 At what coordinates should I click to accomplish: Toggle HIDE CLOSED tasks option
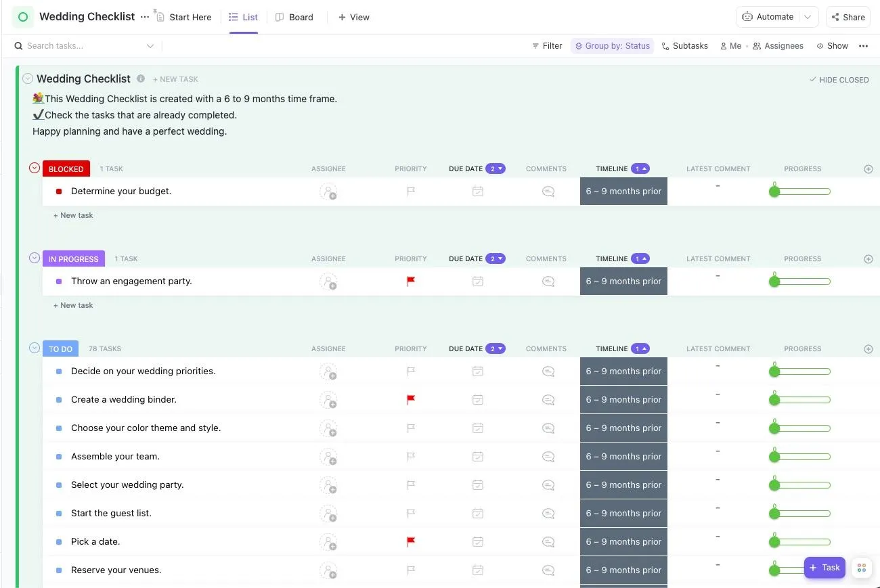[x=839, y=80]
